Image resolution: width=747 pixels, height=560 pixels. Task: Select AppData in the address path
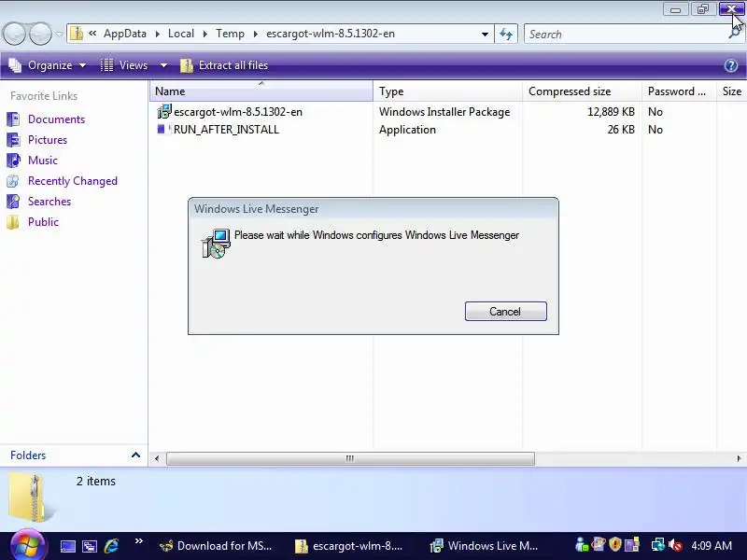point(125,34)
